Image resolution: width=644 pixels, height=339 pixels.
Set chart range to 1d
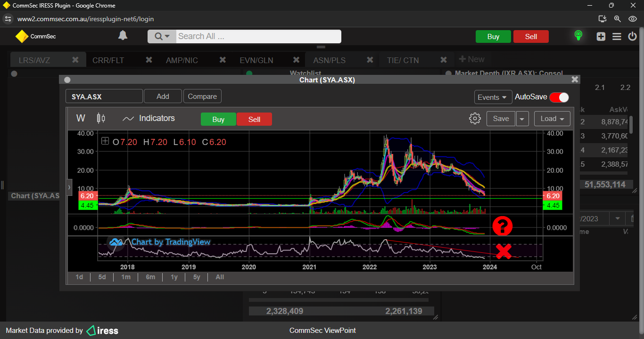79,277
